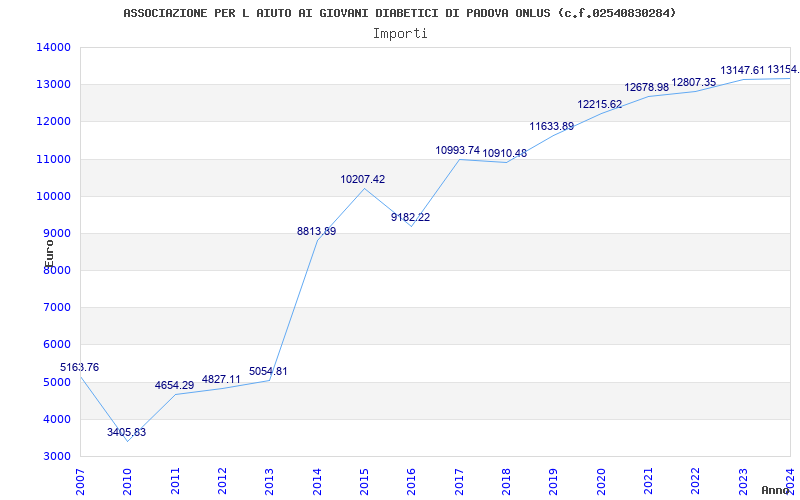This screenshot has height=500, width=800.
Task: Click the 'Importi' subtitle
Action: click(x=400, y=34)
